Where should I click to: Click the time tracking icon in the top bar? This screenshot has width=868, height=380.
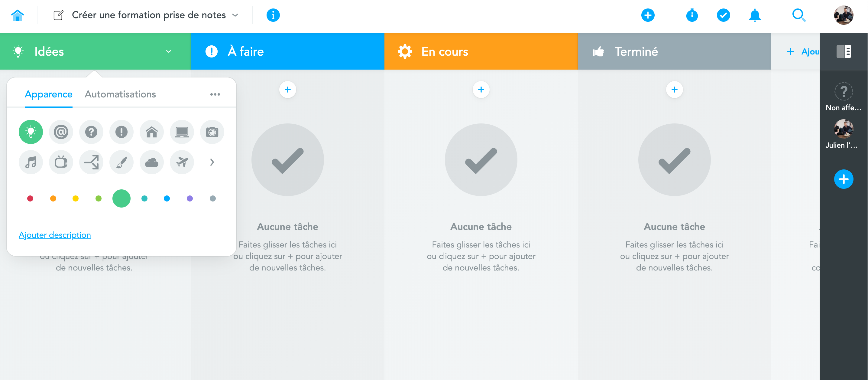pos(692,15)
